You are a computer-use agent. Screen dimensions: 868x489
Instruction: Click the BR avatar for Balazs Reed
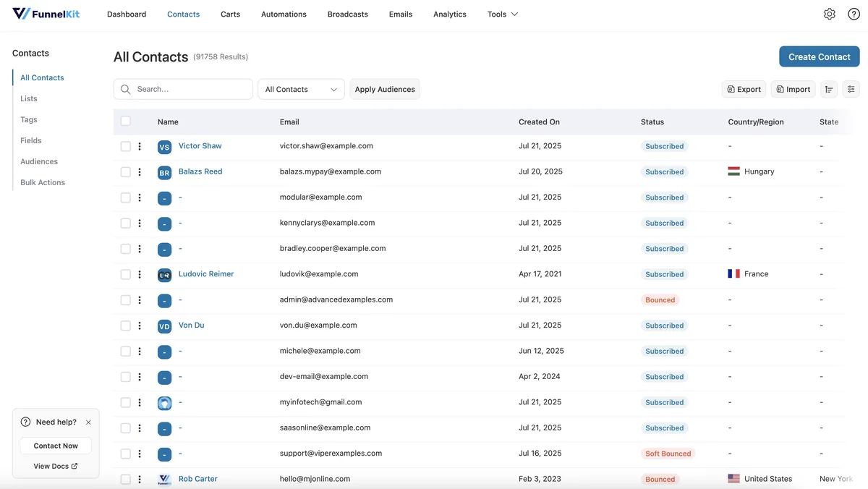[x=164, y=173]
